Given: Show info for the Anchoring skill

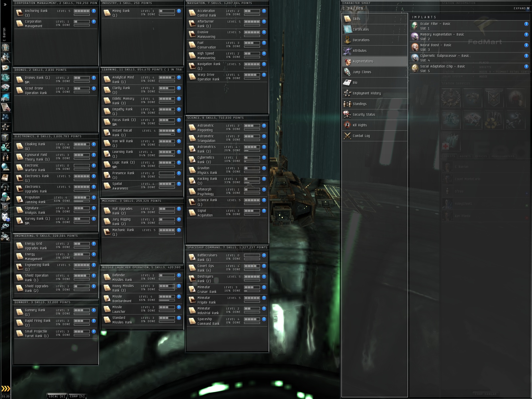Looking at the screenshot, I should [x=94, y=11].
